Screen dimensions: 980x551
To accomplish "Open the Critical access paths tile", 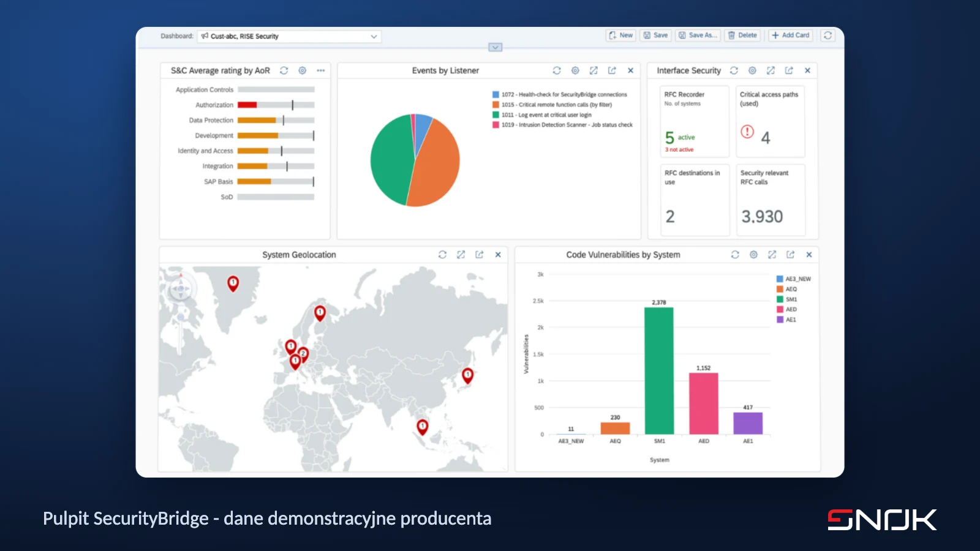I will click(771, 121).
